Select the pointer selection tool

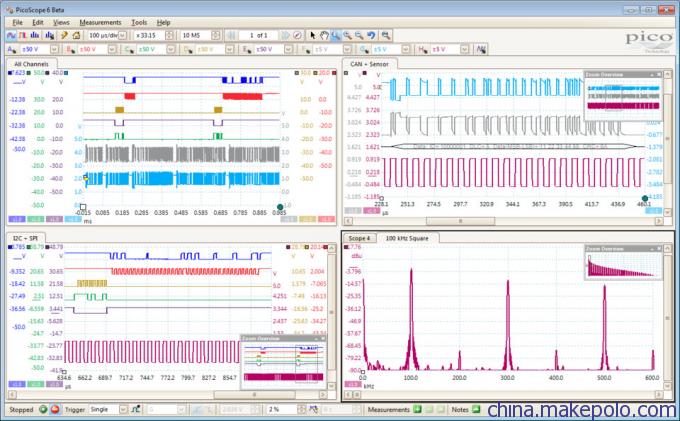point(313,35)
